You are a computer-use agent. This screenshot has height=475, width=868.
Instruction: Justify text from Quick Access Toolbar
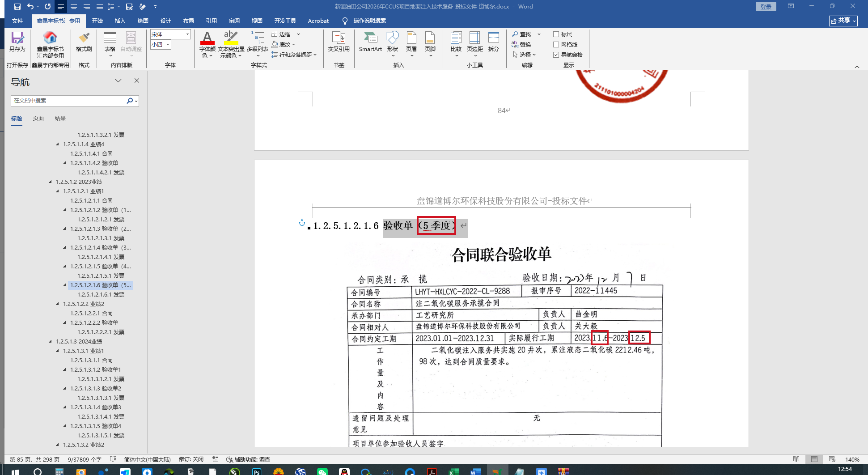point(100,7)
